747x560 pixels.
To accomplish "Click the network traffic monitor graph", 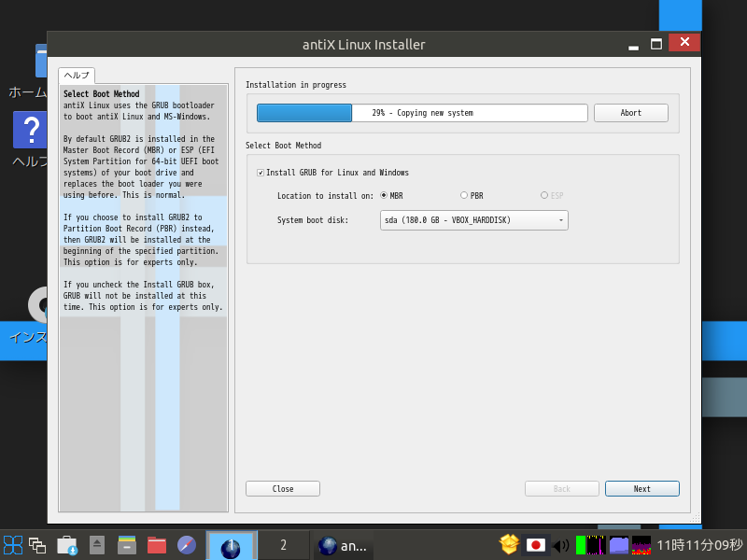I will (596, 545).
